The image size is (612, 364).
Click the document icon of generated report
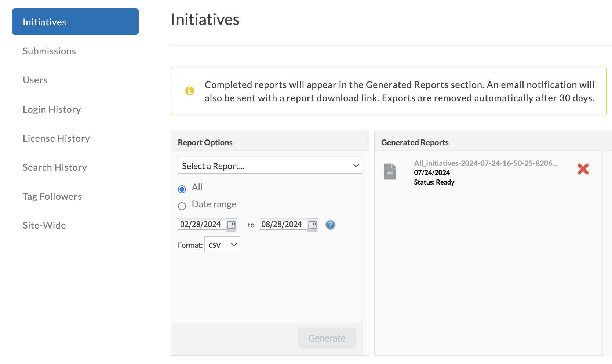[x=390, y=171]
